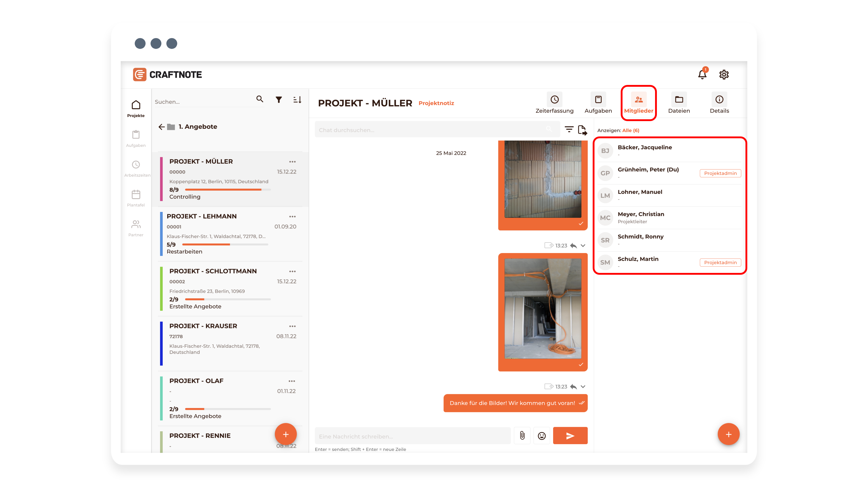Click the Danke für die Bilder message
868x488 pixels.
(x=515, y=403)
